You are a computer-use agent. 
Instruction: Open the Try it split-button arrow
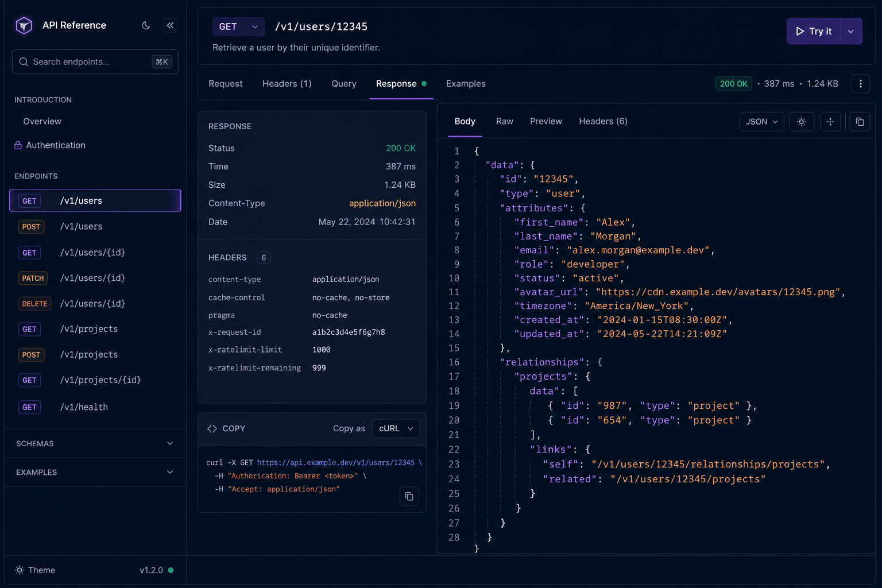click(851, 32)
